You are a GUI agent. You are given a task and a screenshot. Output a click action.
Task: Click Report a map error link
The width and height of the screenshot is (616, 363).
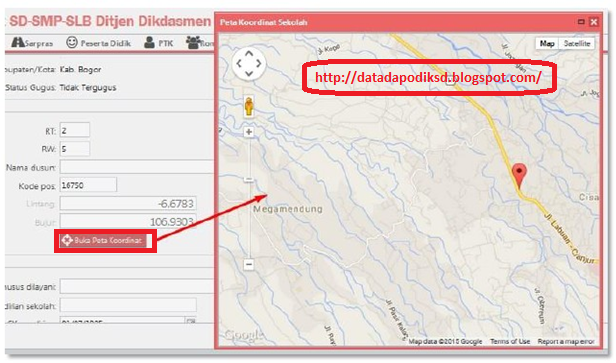pyautogui.click(x=566, y=341)
